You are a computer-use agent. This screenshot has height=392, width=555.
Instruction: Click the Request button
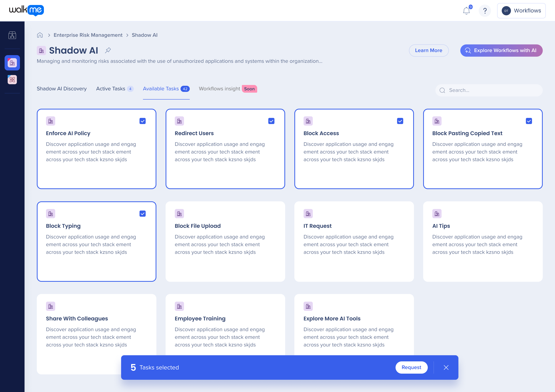click(x=411, y=367)
